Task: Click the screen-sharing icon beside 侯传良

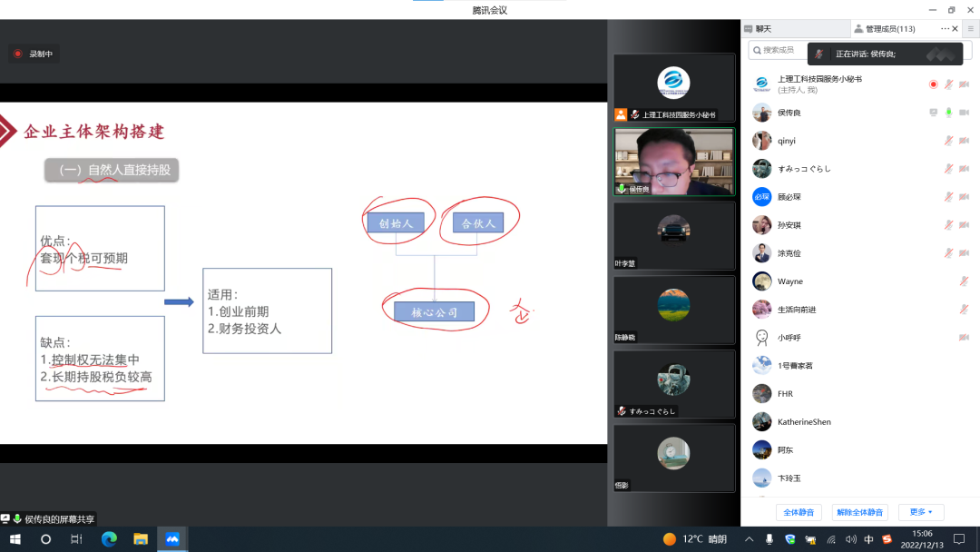Action: pos(933,113)
